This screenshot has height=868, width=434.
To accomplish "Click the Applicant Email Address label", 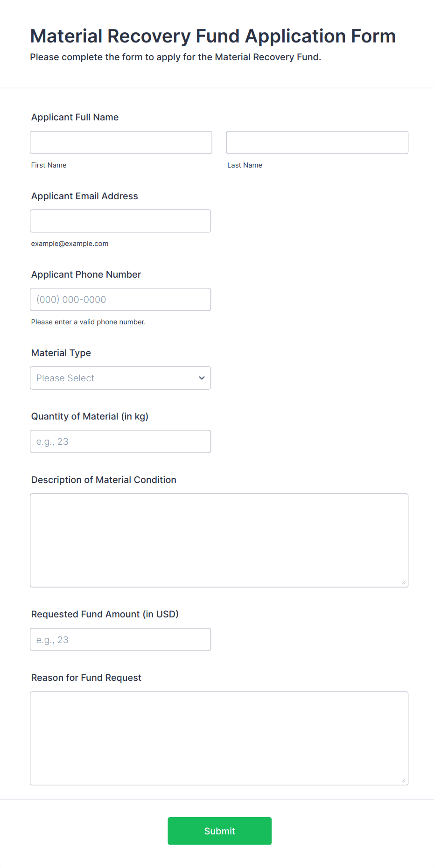I will [x=84, y=196].
